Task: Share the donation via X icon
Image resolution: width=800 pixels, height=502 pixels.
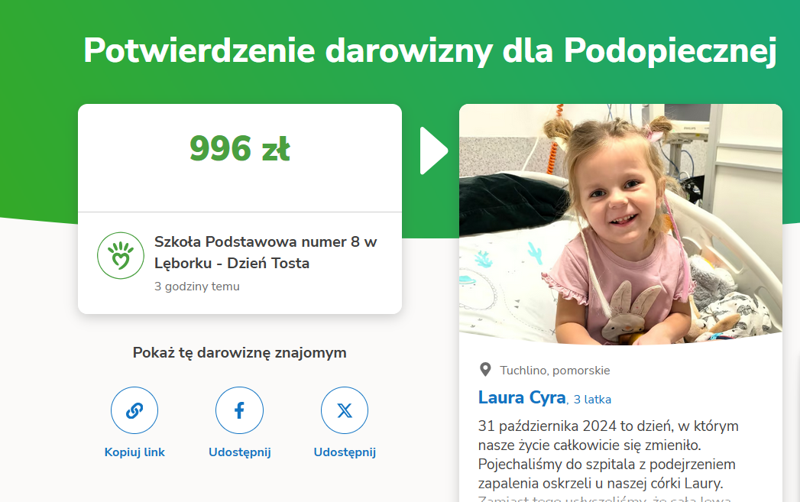Action: click(x=344, y=410)
